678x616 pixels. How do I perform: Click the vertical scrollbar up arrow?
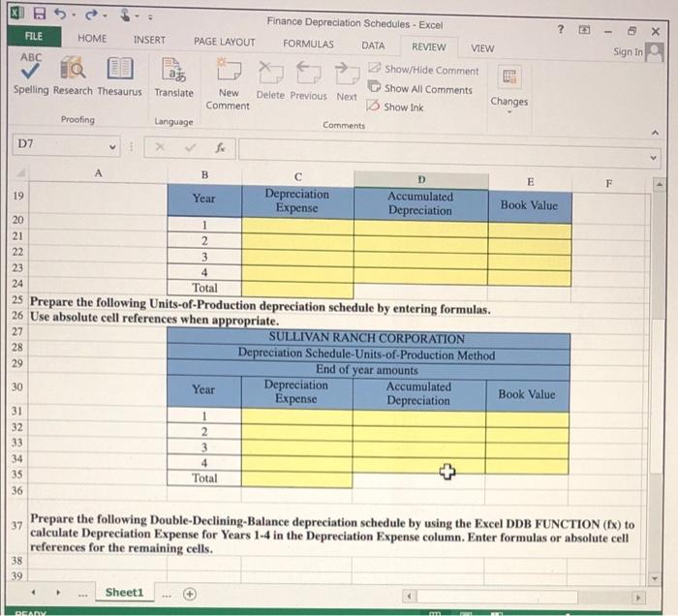click(x=659, y=185)
